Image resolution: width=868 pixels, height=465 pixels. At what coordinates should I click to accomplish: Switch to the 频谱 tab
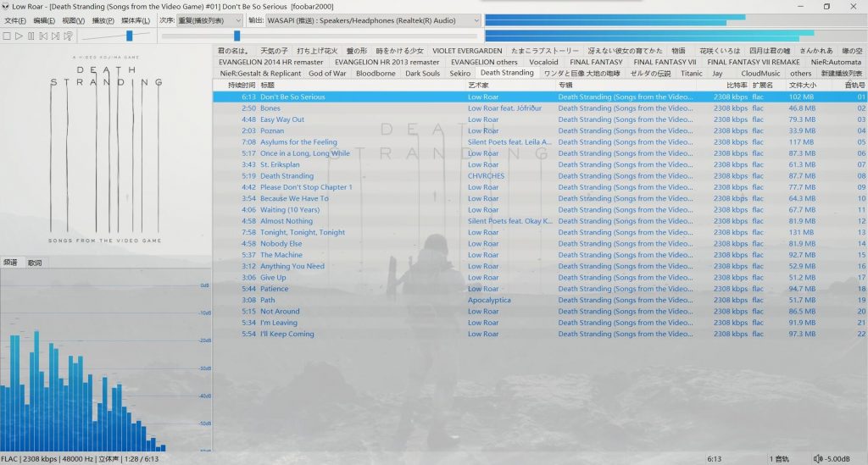click(10, 263)
